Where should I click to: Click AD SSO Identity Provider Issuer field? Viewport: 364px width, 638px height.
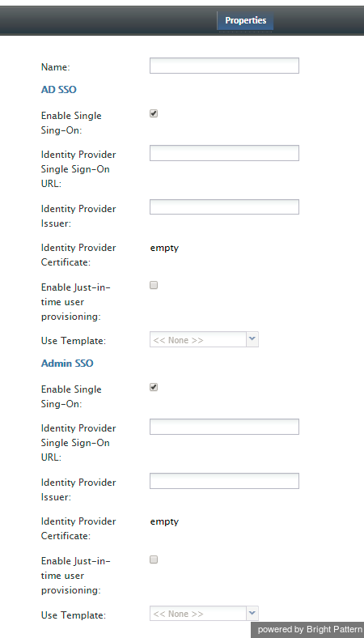coord(224,206)
